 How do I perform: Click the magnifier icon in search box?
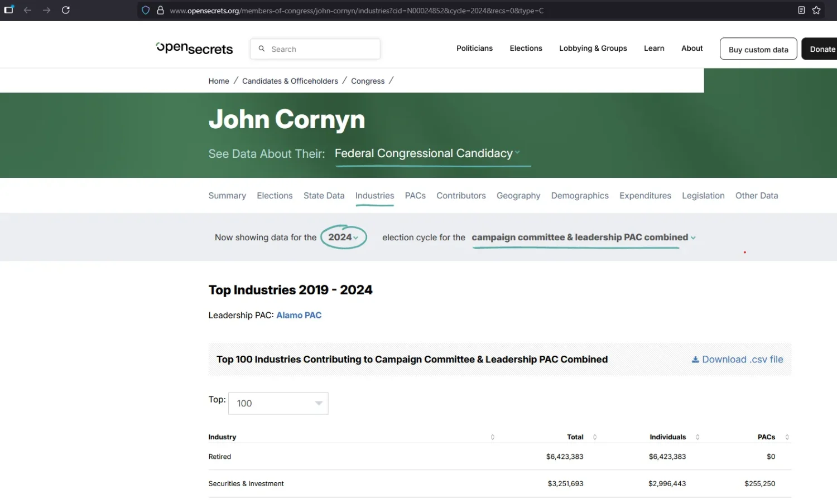[262, 49]
